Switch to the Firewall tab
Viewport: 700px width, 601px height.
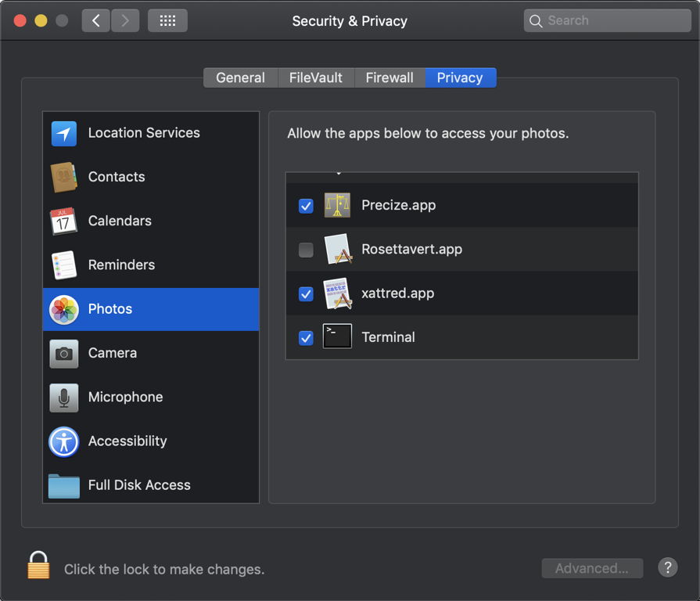tap(389, 77)
